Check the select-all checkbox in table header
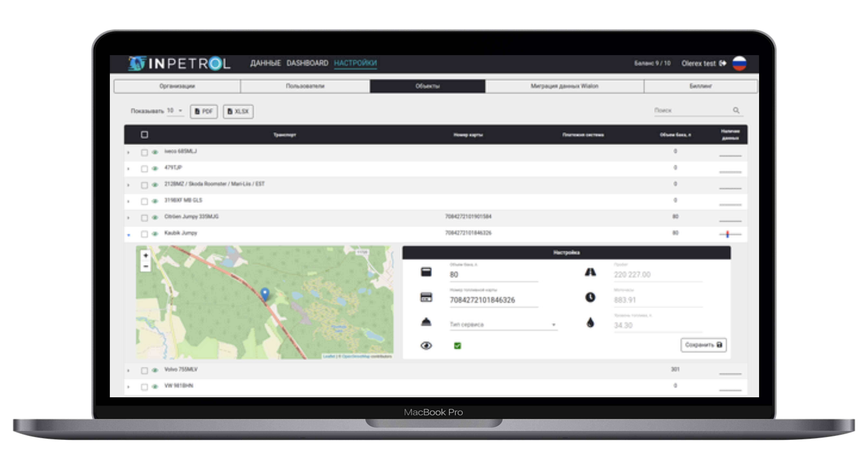 pos(144,135)
